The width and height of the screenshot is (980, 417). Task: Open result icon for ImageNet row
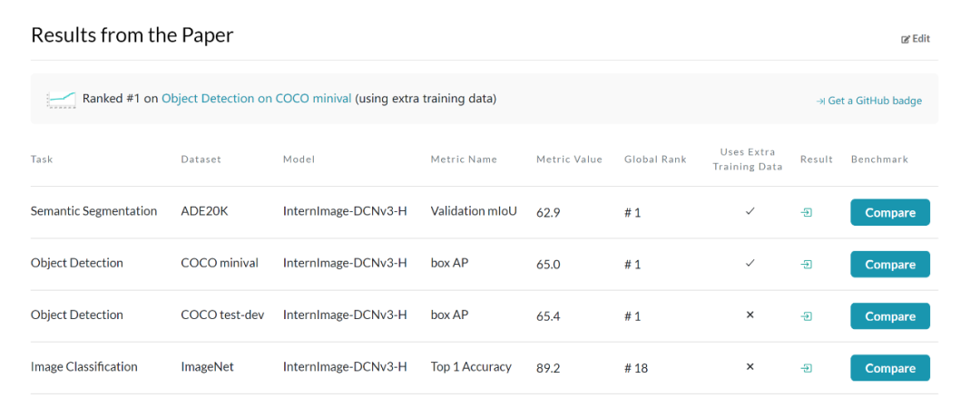(807, 368)
